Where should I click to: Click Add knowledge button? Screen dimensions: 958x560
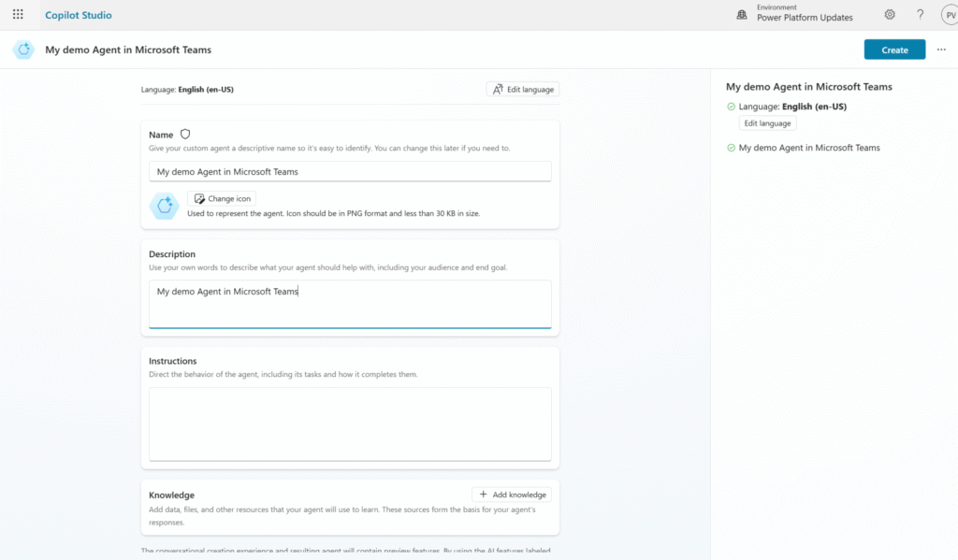point(512,495)
